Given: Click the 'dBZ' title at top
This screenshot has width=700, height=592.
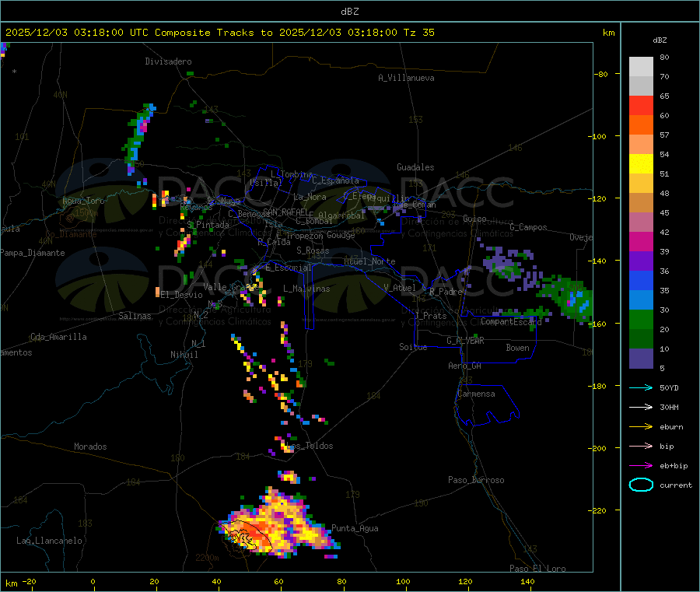Looking at the screenshot, I should click(x=349, y=11).
